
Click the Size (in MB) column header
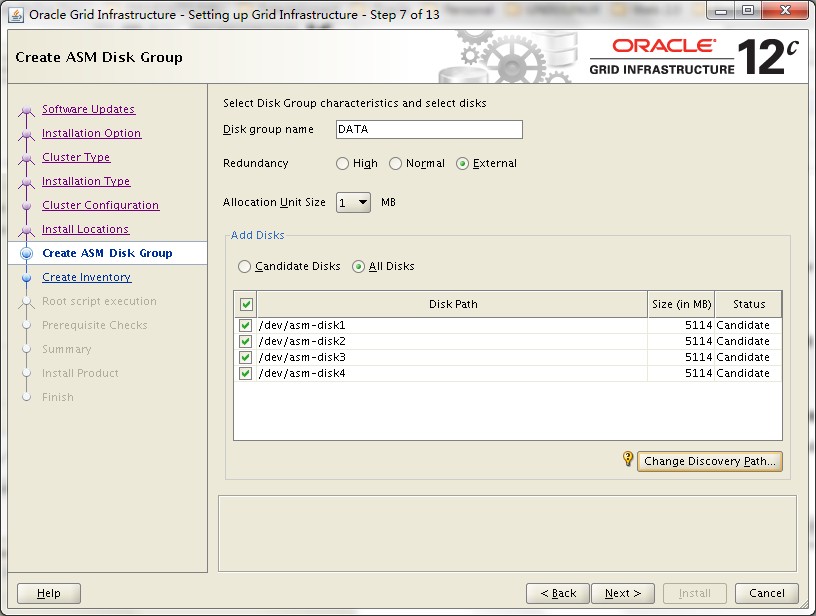[x=681, y=304]
